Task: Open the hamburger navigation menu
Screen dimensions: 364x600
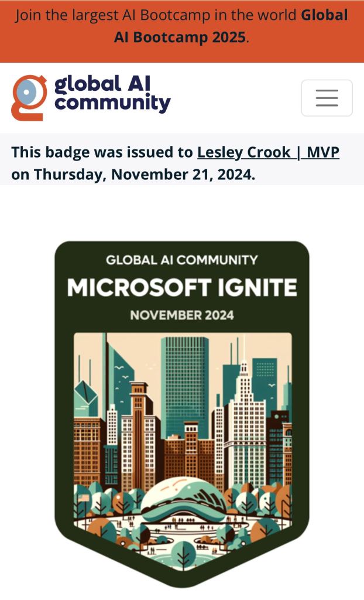Action: coord(327,98)
